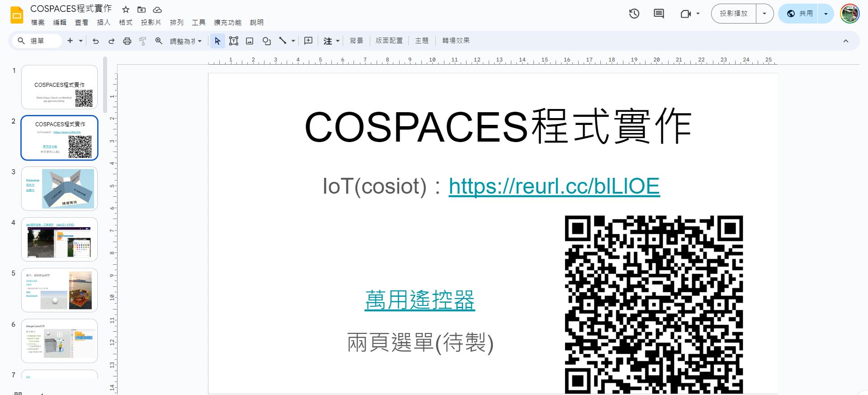Screen dimensions: 868x395
Task: Click the 背景 toolbar button
Action: (356, 41)
